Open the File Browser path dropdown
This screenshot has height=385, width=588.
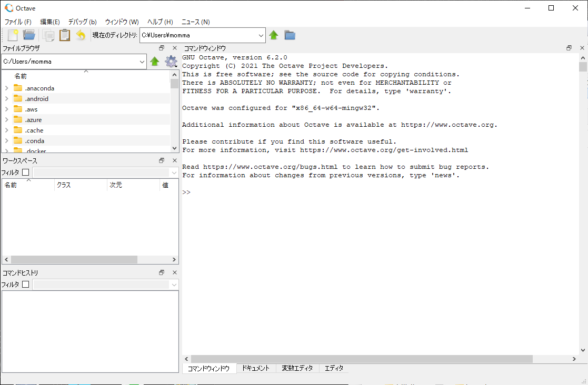click(x=142, y=62)
